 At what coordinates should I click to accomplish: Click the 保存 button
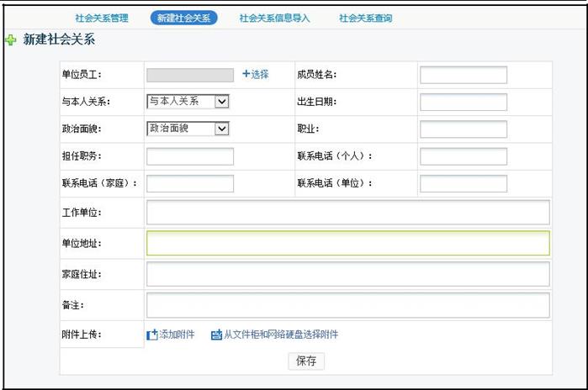pos(306,361)
